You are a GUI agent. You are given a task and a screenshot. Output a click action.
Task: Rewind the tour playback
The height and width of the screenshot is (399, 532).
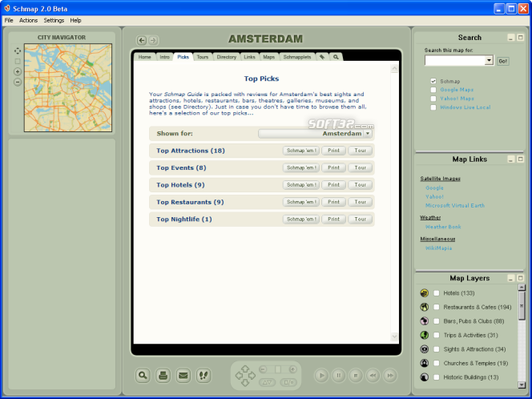pyautogui.click(x=373, y=376)
